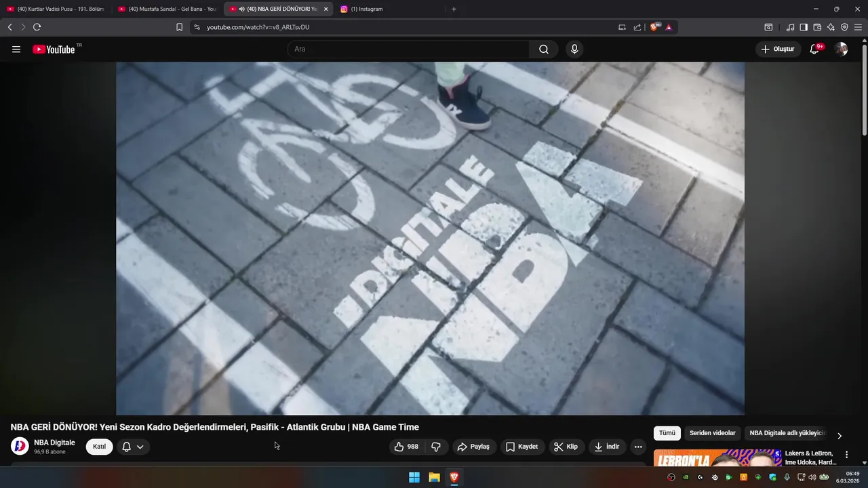868x488 pixels.
Task: Open File Explorer from the taskbar
Action: click(434, 478)
